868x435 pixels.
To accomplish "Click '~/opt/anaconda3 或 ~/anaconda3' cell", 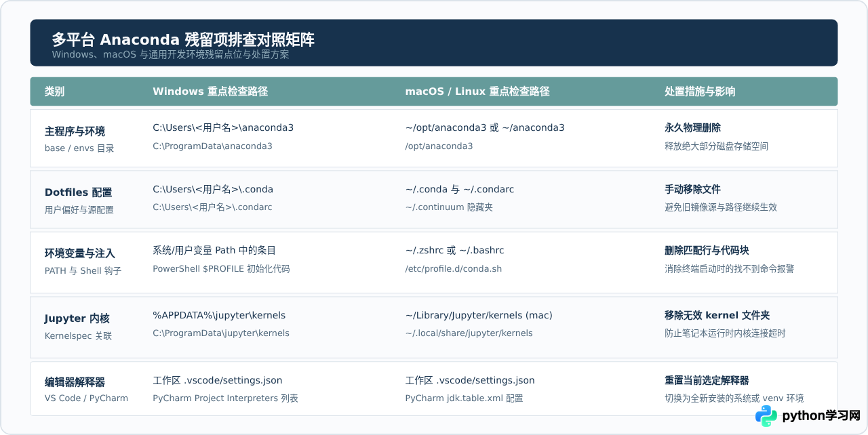I will [x=485, y=127].
